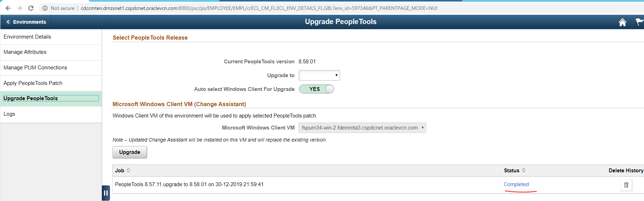Open the flag navigation icon

tap(640, 22)
